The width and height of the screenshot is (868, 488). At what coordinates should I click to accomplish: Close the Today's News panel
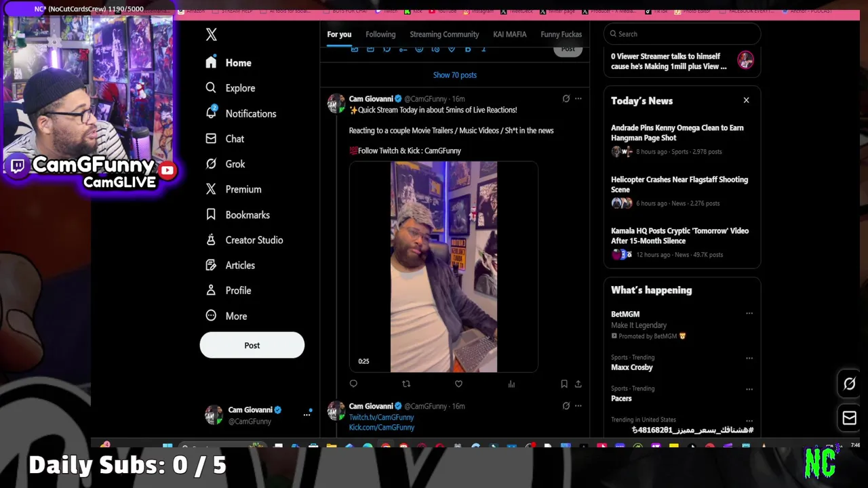click(746, 100)
